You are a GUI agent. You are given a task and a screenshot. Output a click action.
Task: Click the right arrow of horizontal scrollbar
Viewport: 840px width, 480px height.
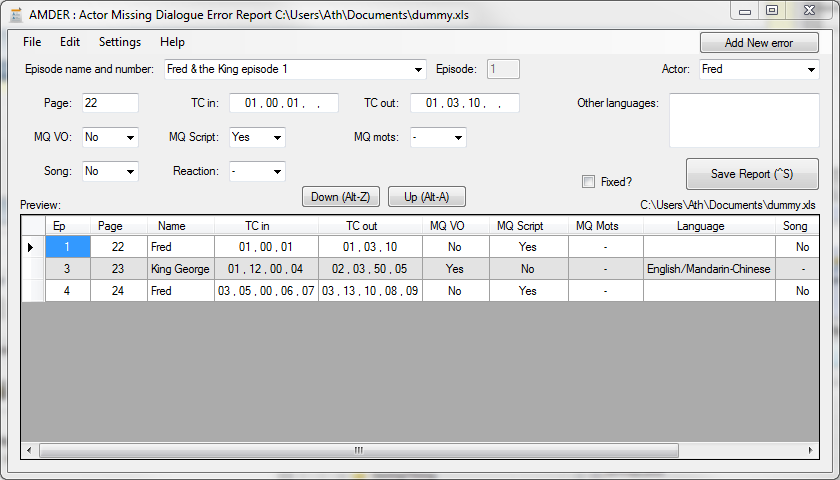click(811, 451)
